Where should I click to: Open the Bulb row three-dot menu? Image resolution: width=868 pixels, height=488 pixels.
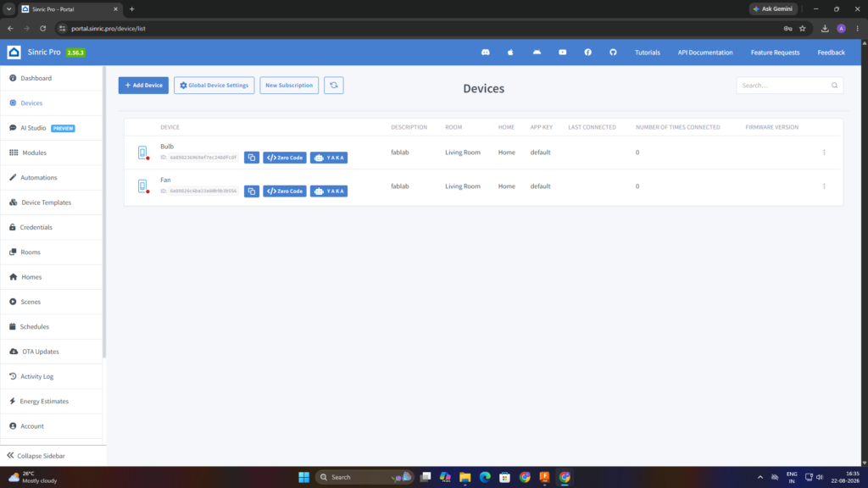coord(824,152)
